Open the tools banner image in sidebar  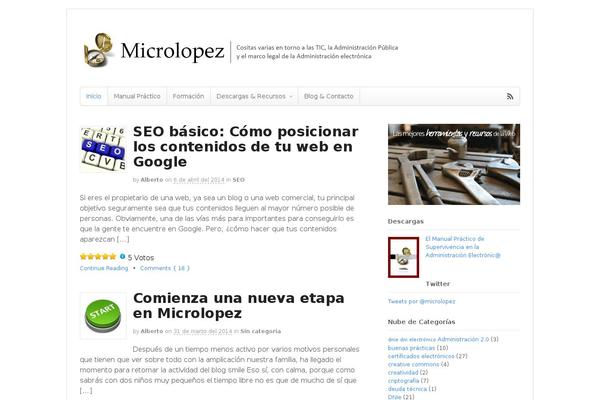(454, 164)
